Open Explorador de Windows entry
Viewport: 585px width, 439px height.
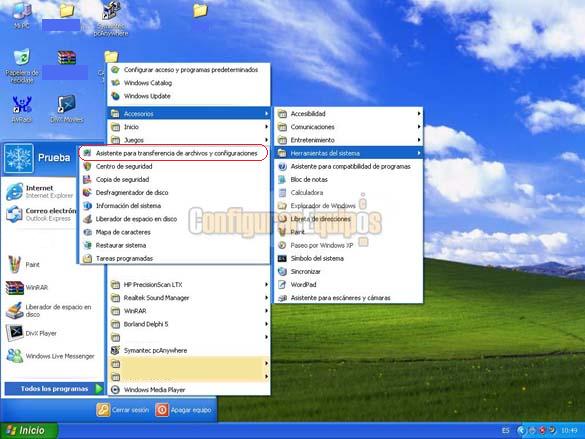[x=349, y=206]
